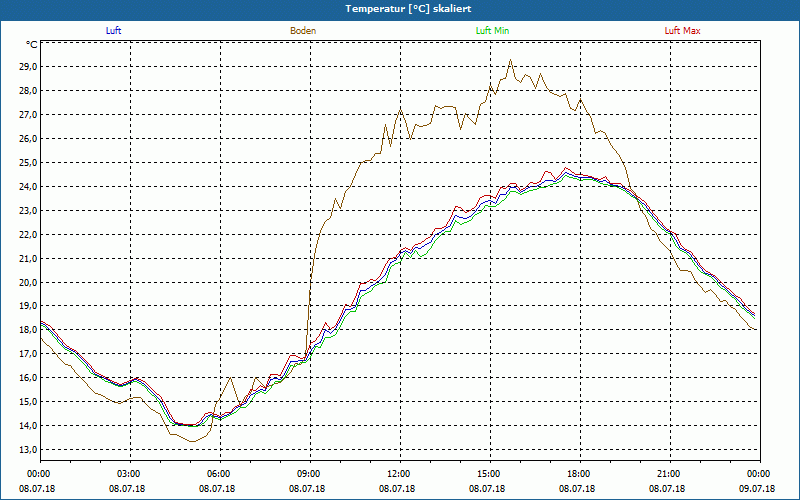Click the 12:00 time label on x-axis

[x=400, y=474]
